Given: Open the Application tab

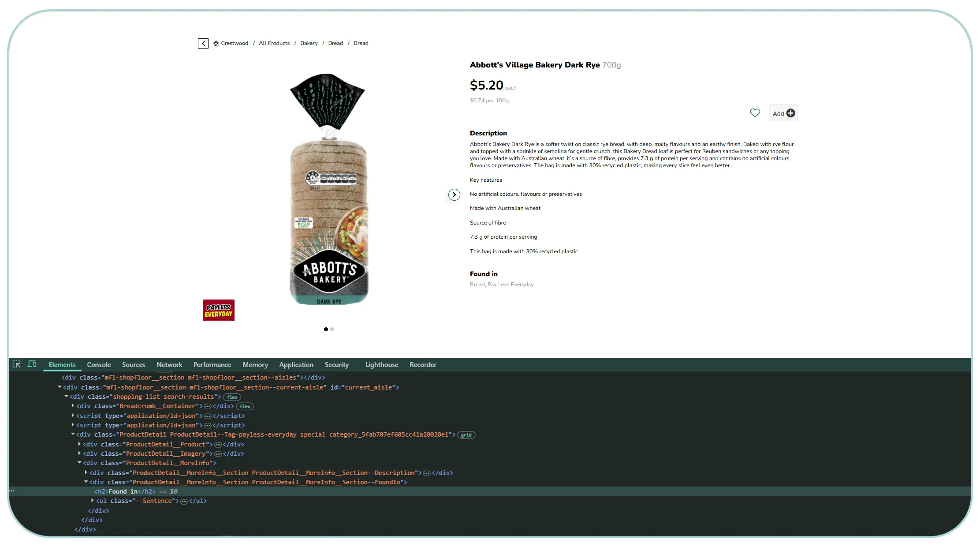Looking at the screenshot, I should [296, 365].
